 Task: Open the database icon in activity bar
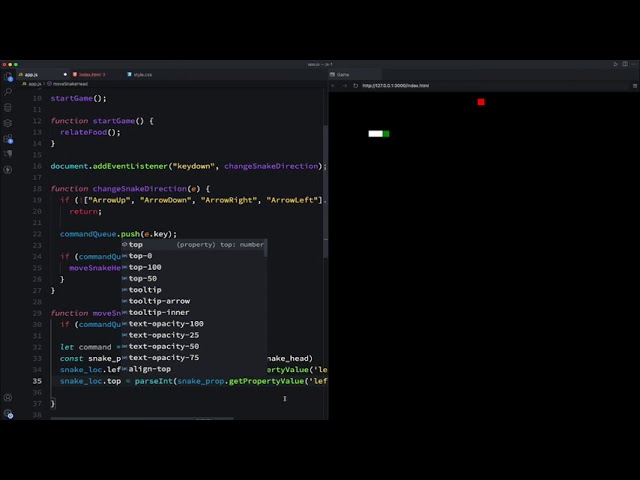[8, 107]
